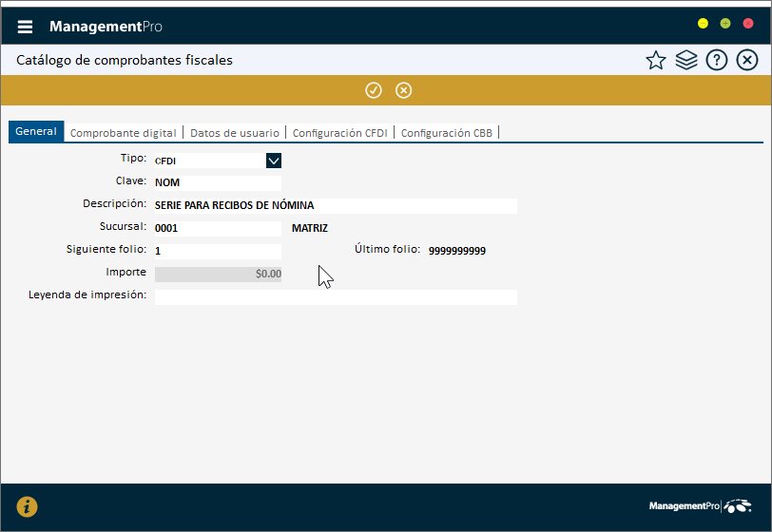Click the Leyenda de impresión input field

(336, 297)
